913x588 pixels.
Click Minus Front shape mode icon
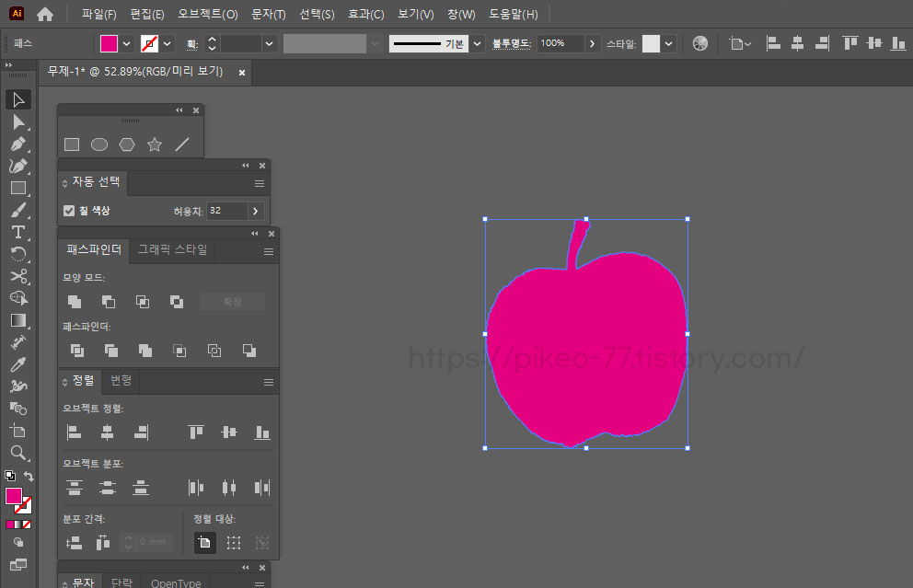(x=109, y=302)
